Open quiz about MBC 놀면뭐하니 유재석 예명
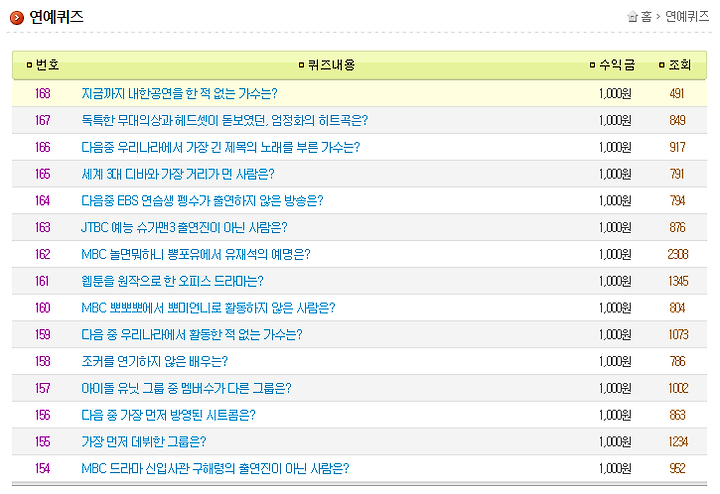 pyautogui.click(x=196, y=254)
